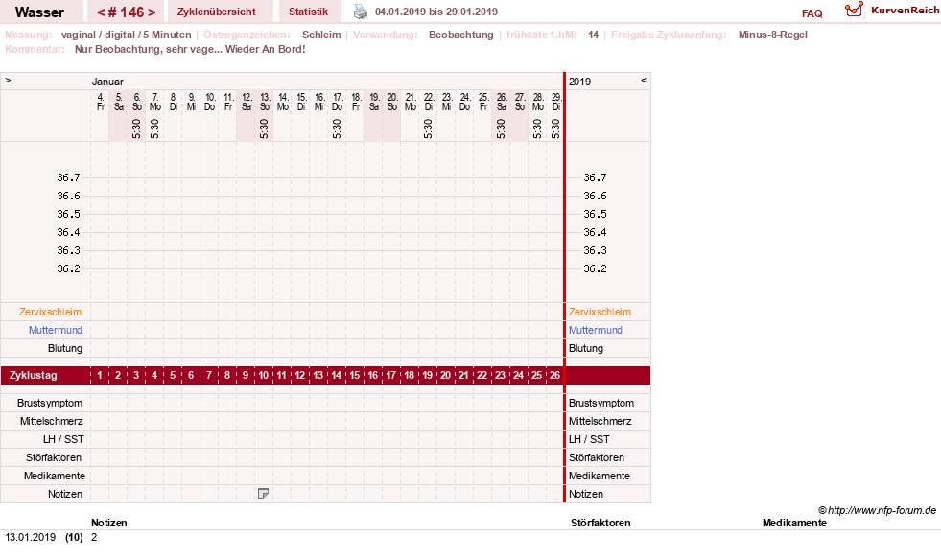The height and width of the screenshot is (560, 941).
Task: Open the Statistik tab
Action: click(x=308, y=12)
